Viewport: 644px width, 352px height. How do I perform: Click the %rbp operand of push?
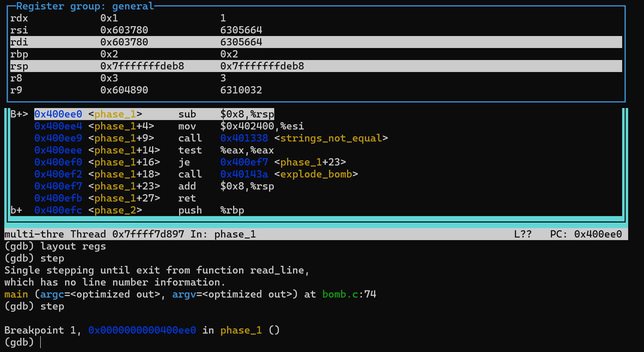coord(232,210)
